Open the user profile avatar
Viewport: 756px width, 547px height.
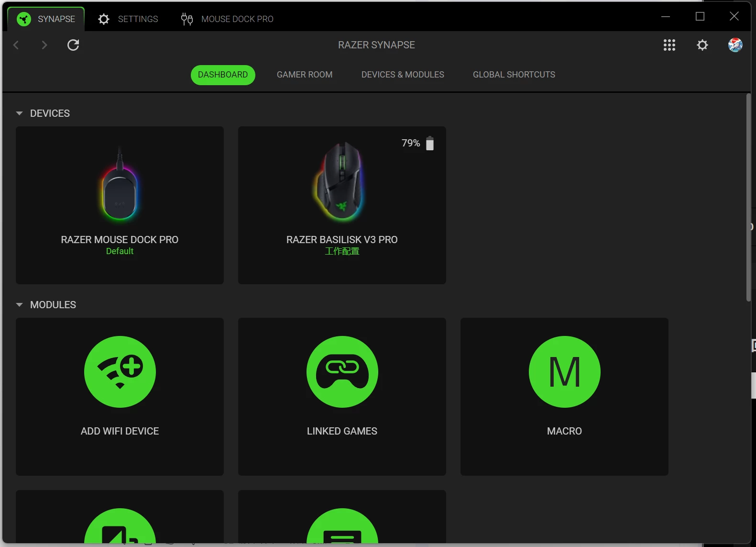pos(735,45)
